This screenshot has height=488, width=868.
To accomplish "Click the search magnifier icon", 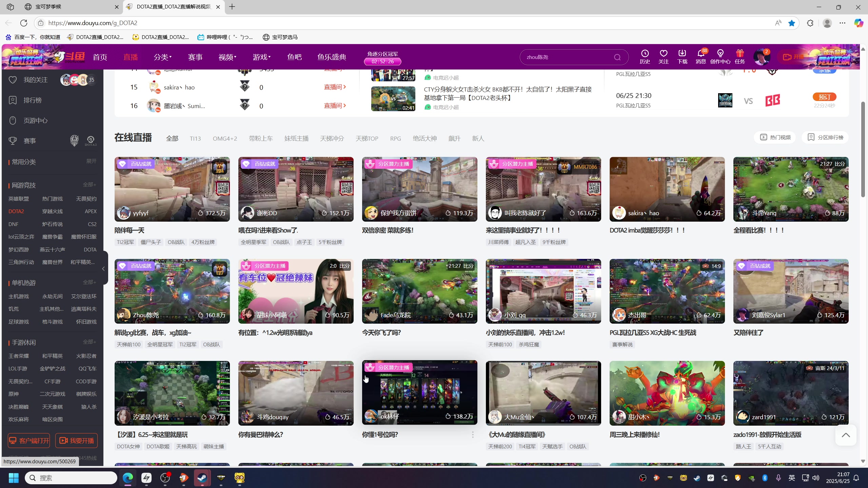I will point(617,57).
